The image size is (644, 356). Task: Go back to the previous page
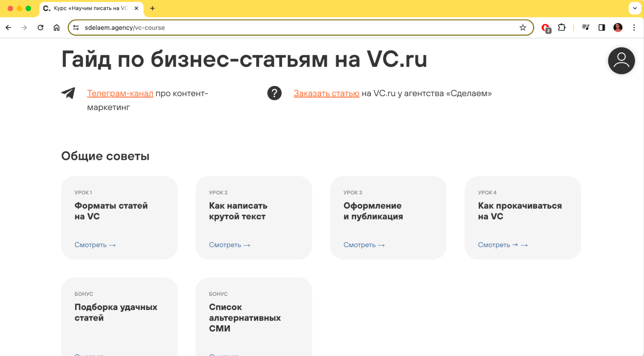pos(8,28)
